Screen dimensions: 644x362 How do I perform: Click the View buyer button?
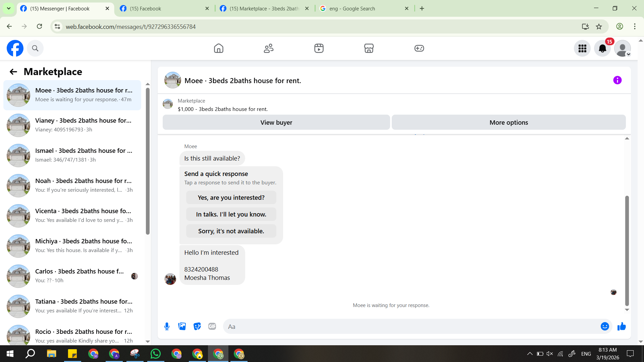coord(276,122)
